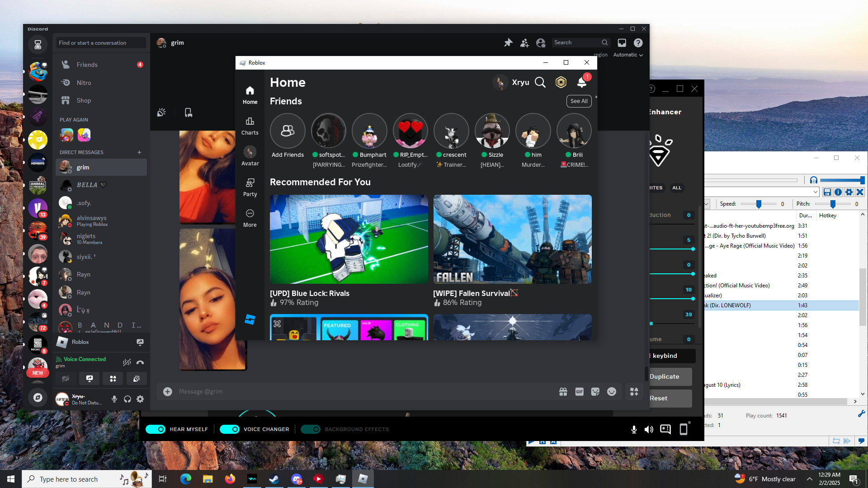Screen dimensions: 868x488
Task: Expand the region Automatic dropdown
Action: click(x=628, y=55)
